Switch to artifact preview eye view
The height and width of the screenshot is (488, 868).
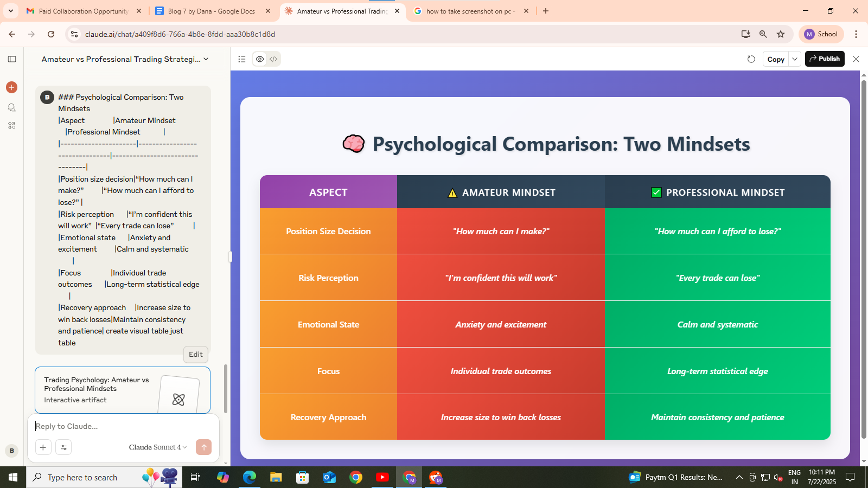point(260,59)
